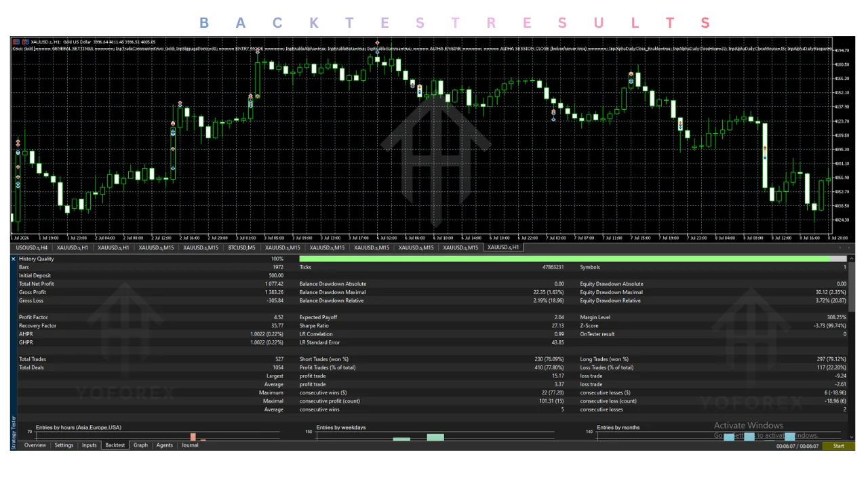Select the active XAUUSD.s,H1 chart tab at the end of the tab row
This screenshot has width=868, height=488.
point(502,247)
